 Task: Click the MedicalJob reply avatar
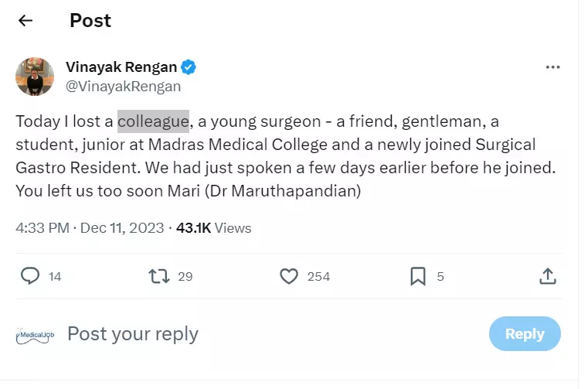pyautogui.click(x=35, y=335)
